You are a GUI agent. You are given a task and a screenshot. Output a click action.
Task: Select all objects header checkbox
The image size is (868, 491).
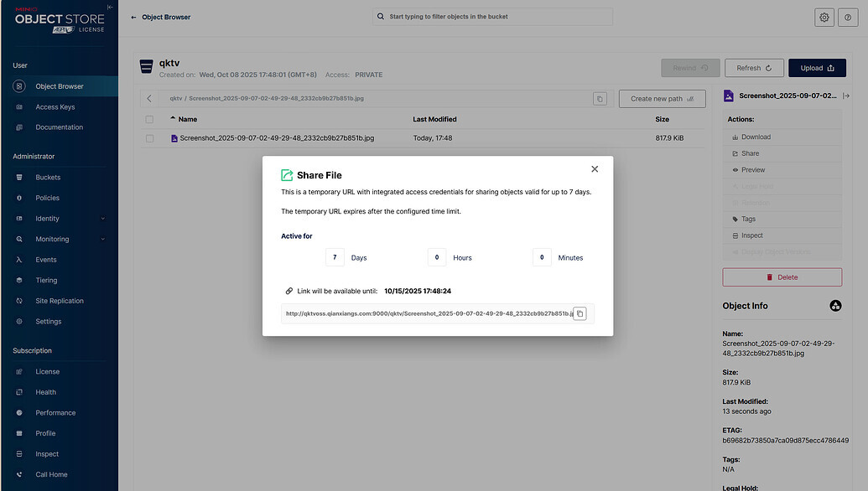tap(149, 120)
